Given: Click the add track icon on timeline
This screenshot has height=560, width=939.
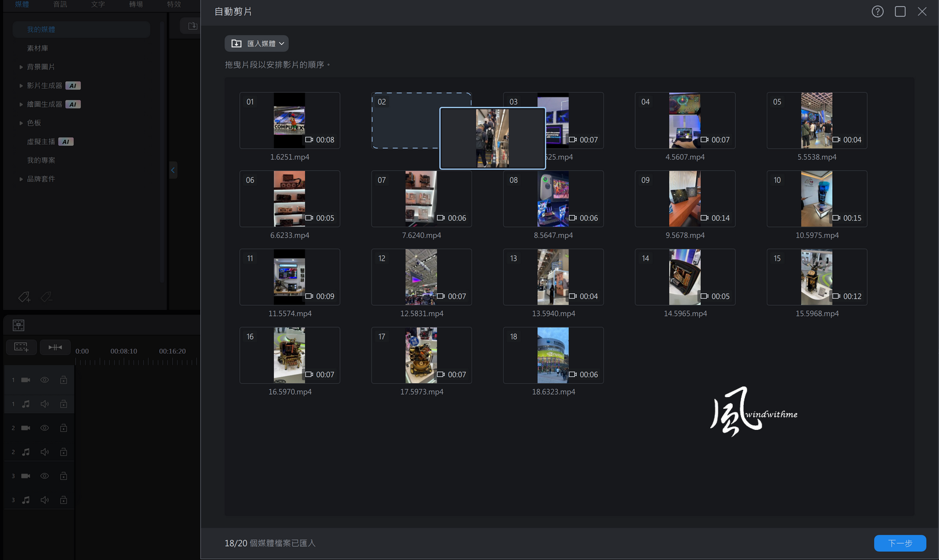Looking at the screenshot, I should tap(21, 347).
